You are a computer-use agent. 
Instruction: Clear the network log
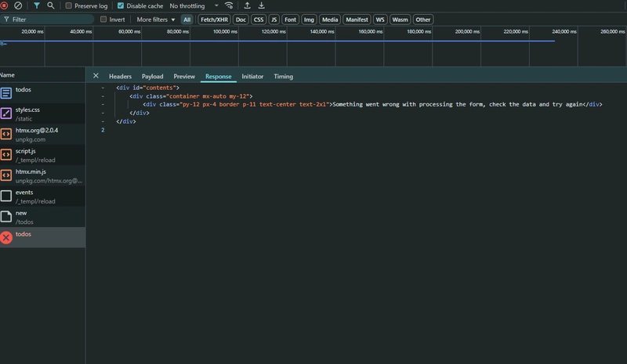pyautogui.click(x=18, y=5)
